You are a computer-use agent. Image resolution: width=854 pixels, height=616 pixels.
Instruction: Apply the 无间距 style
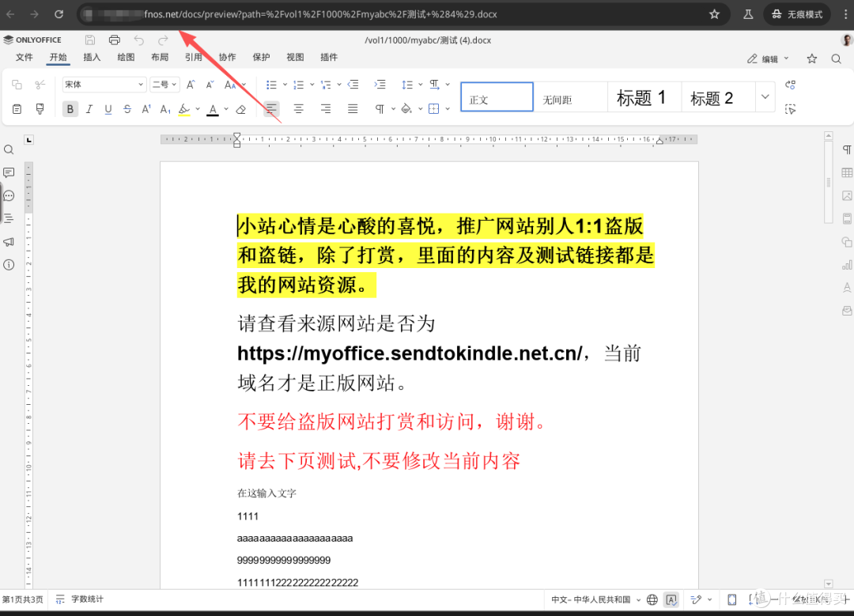click(x=570, y=97)
